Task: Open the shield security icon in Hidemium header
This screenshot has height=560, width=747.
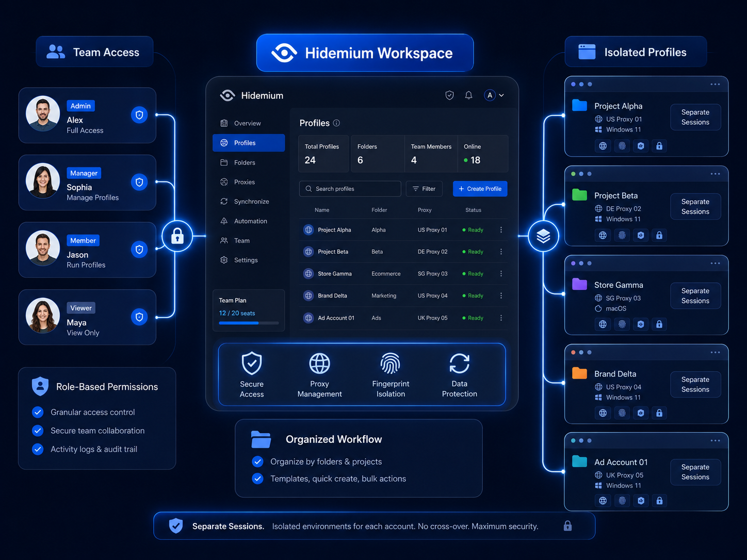Action: [x=449, y=95]
